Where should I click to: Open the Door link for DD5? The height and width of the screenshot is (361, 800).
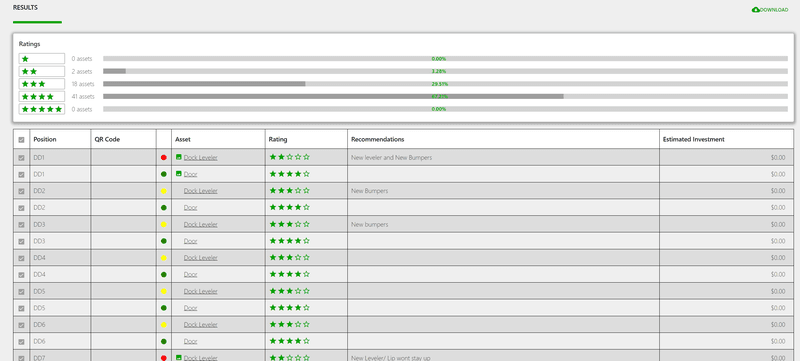[x=190, y=308]
